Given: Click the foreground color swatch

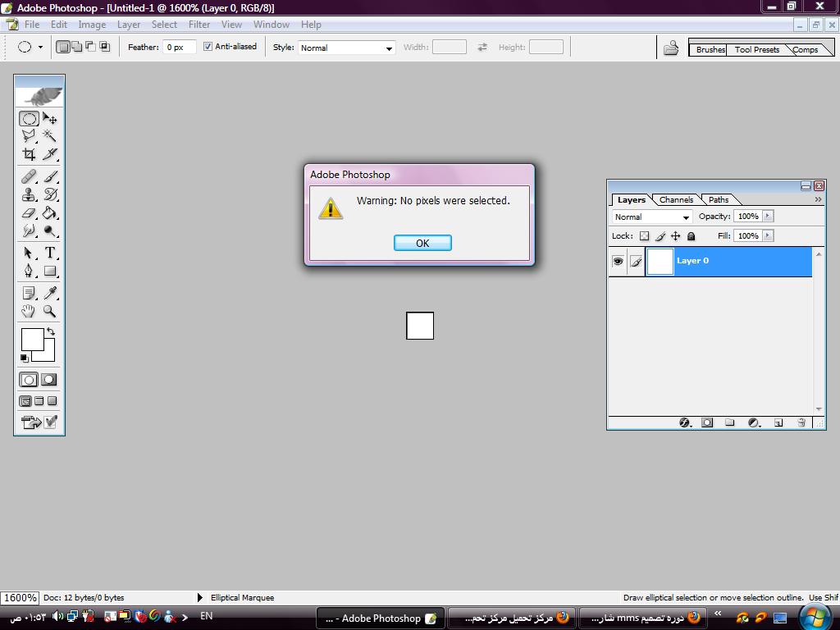Looking at the screenshot, I should (x=31, y=339).
